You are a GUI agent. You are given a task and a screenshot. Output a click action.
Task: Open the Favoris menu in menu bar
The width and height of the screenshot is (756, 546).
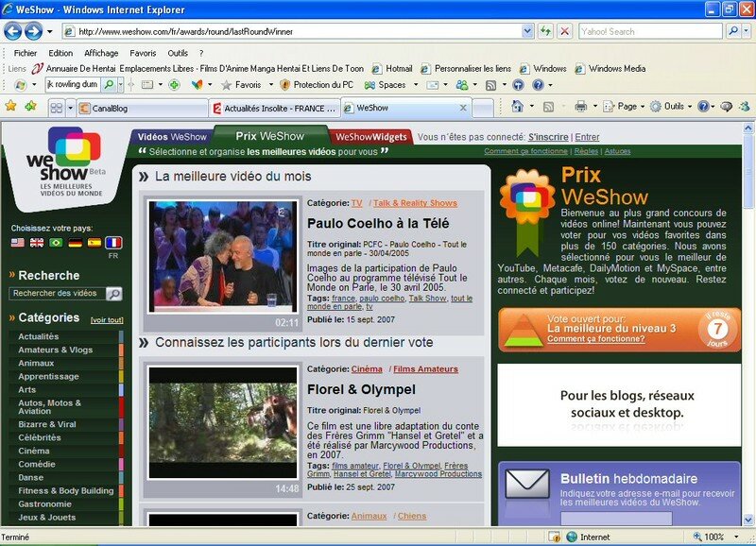143,53
